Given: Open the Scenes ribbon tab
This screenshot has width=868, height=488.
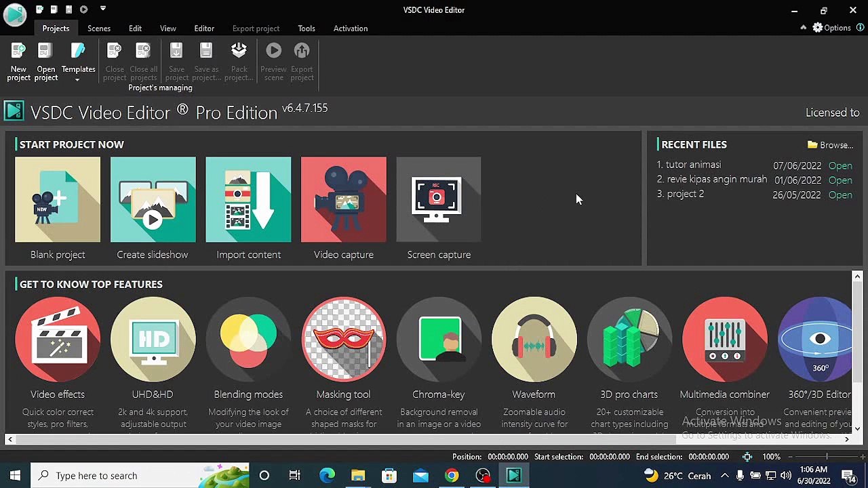Looking at the screenshot, I should (99, 28).
